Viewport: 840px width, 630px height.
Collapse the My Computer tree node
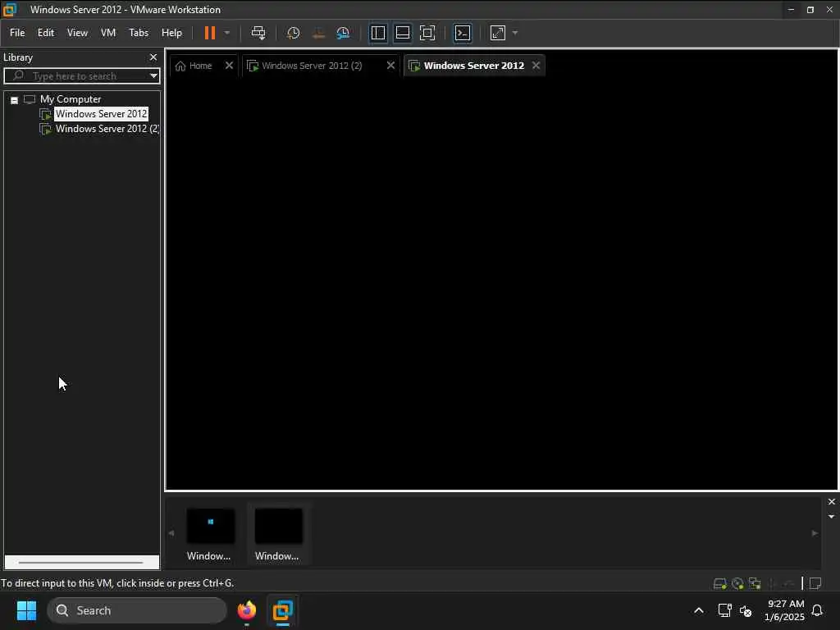point(15,100)
